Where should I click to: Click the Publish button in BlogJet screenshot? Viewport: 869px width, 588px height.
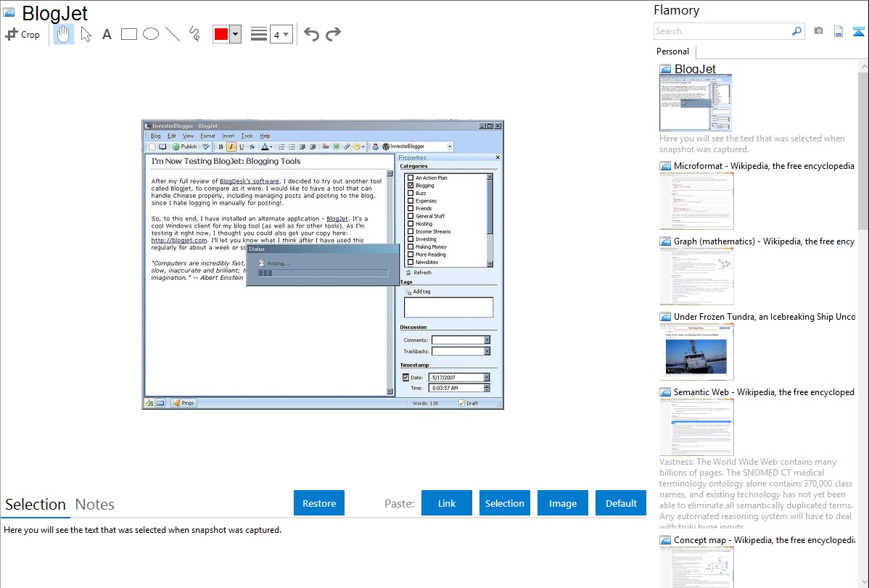184,147
